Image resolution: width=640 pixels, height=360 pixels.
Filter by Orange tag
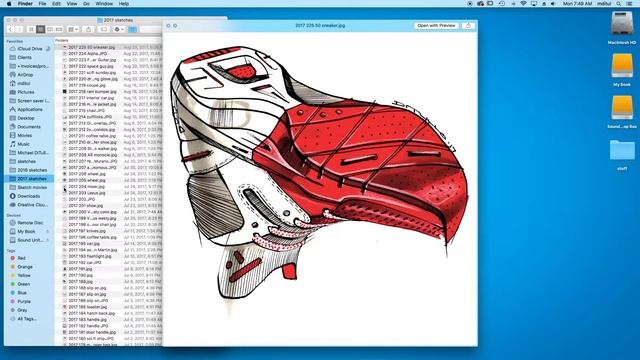[x=24, y=267]
